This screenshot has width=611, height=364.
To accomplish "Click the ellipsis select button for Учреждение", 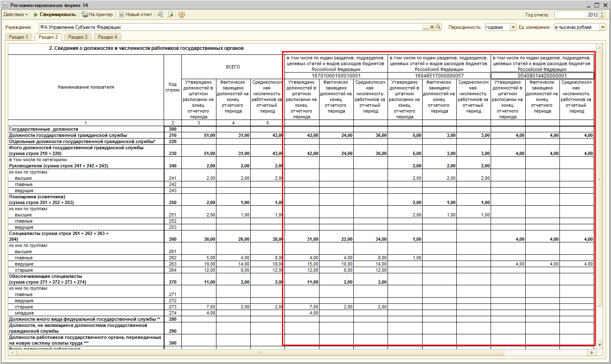I will tap(426, 27).
